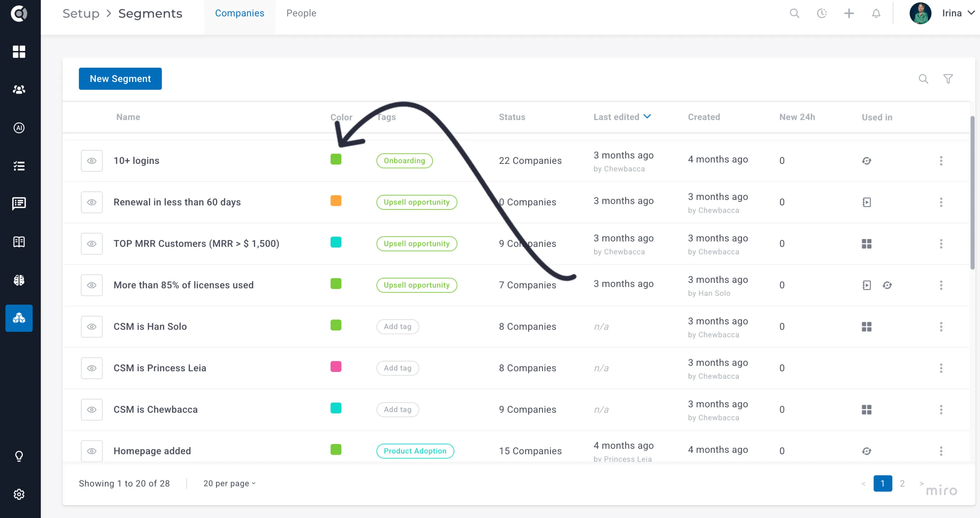Switch to the People tab
This screenshot has width=980, height=518.
pyautogui.click(x=301, y=13)
